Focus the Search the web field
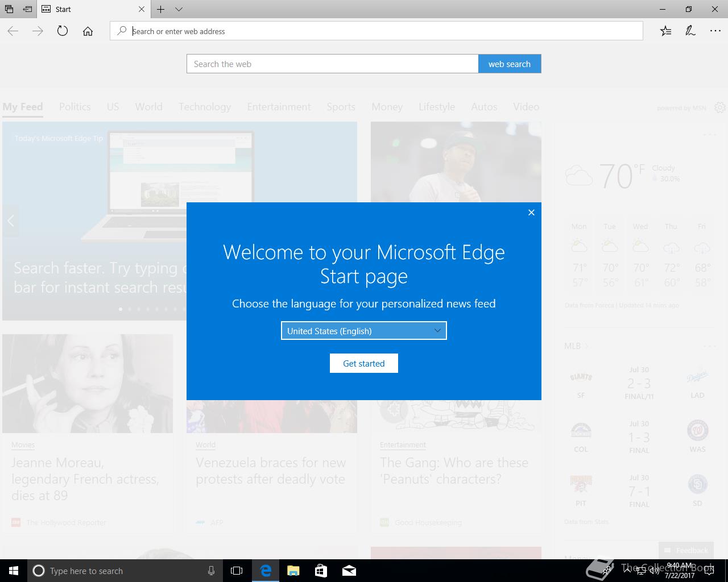Image resolution: width=728 pixels, height=582 pixels. point(333,64)
